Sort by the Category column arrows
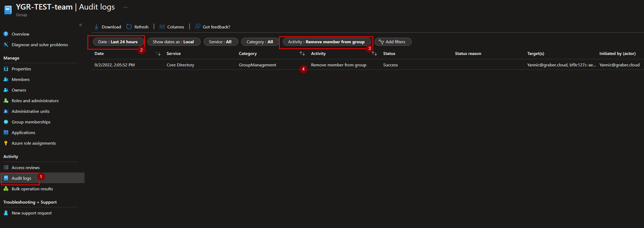The width and height of the screenshot is (644, 228). [302, 54]
